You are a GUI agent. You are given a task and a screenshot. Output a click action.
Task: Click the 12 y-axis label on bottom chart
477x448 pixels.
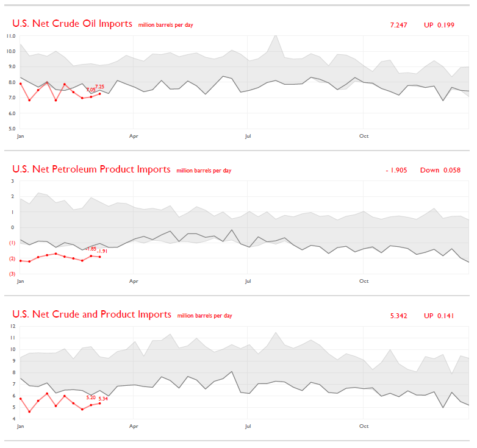(12, 326)
